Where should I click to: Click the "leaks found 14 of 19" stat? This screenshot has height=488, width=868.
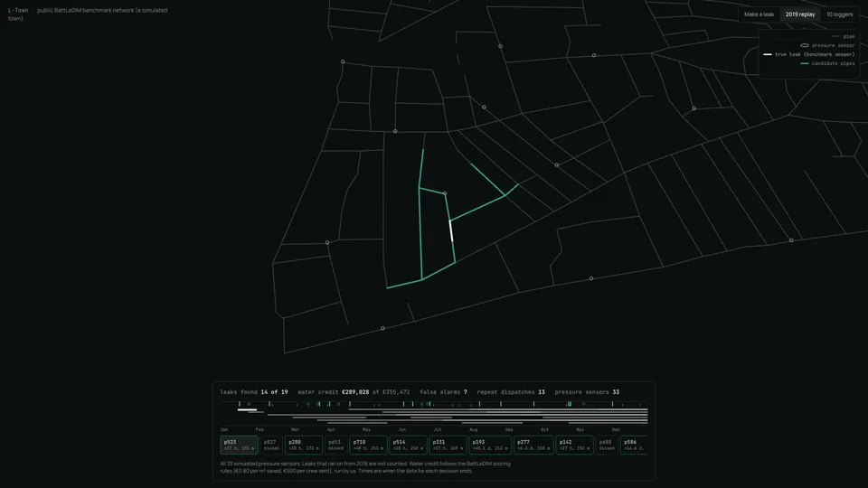click(x=254, y=392)
